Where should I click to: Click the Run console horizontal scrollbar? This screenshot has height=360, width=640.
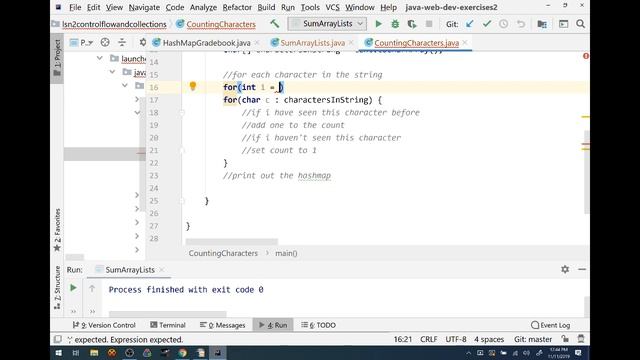click(167, 314)
